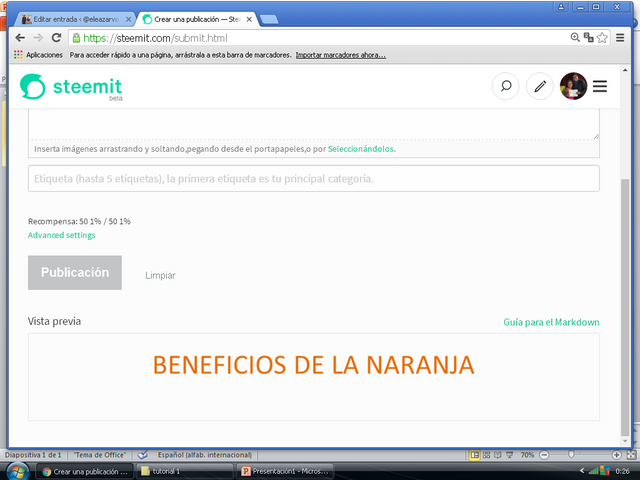Click the browser forward arrow

click(x=38, y=38)
